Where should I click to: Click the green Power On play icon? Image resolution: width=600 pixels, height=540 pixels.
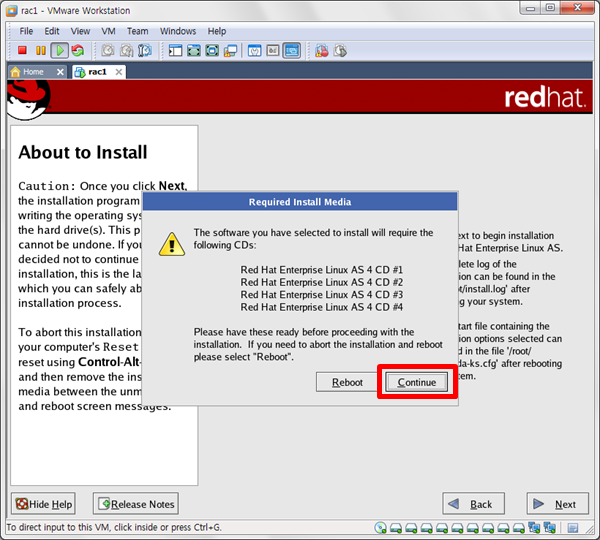60,51
